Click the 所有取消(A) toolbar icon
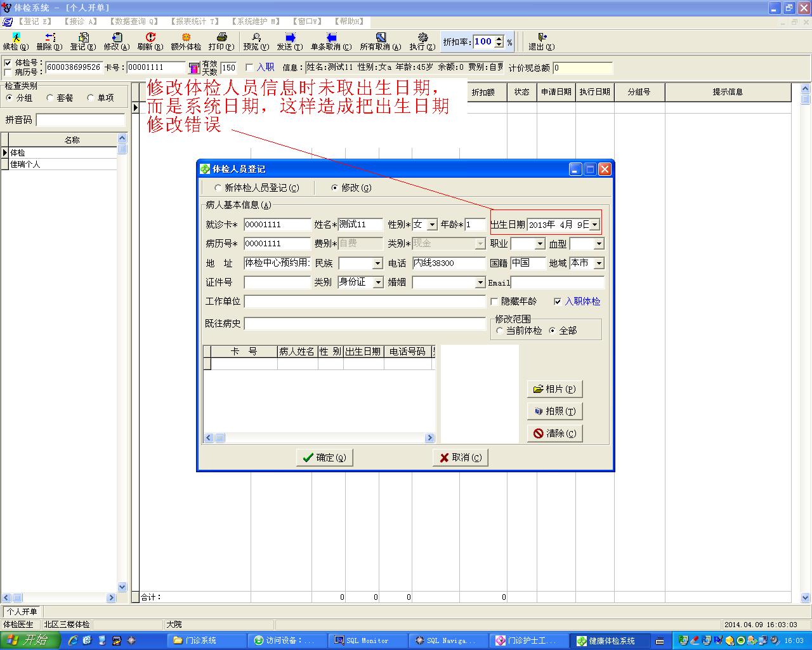 (381, 42)
